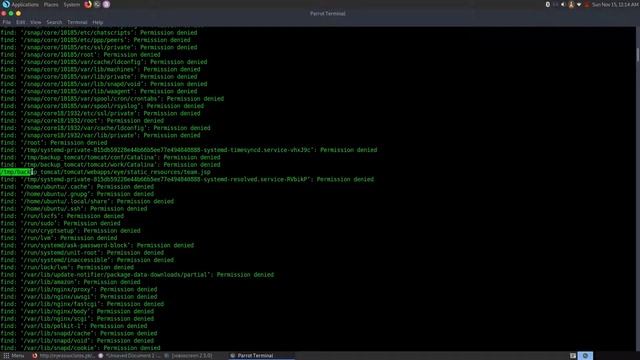Click the '/run/systemd/ask-password-block' line

click(x=97, y=246)
